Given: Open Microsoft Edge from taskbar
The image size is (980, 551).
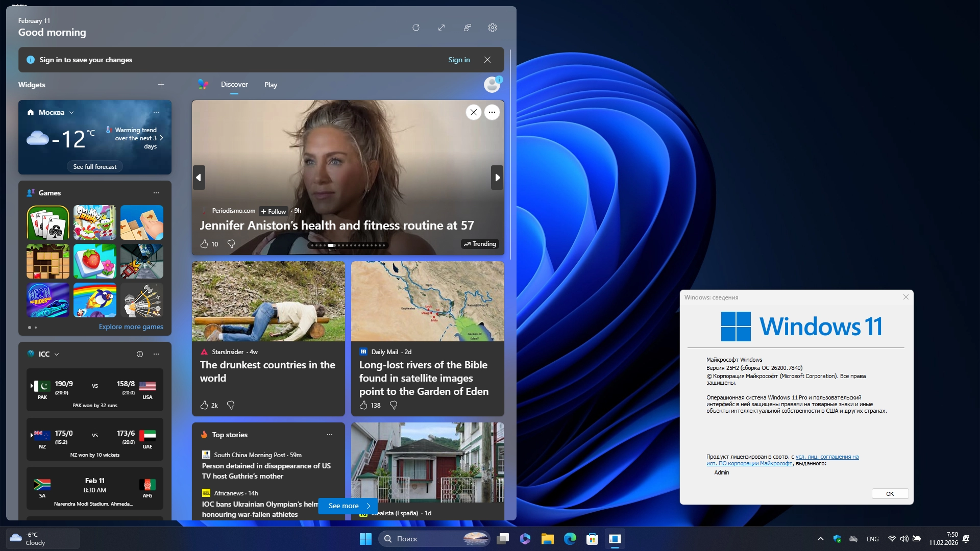Looking at the screenshot, I should [x=570, y=539].
